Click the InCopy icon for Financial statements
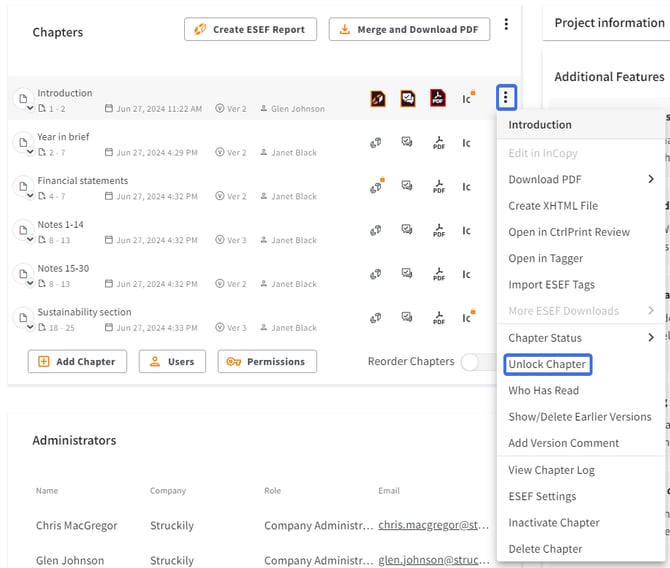The height and width of the screenshot is (568, 670). tap(466, 187)
